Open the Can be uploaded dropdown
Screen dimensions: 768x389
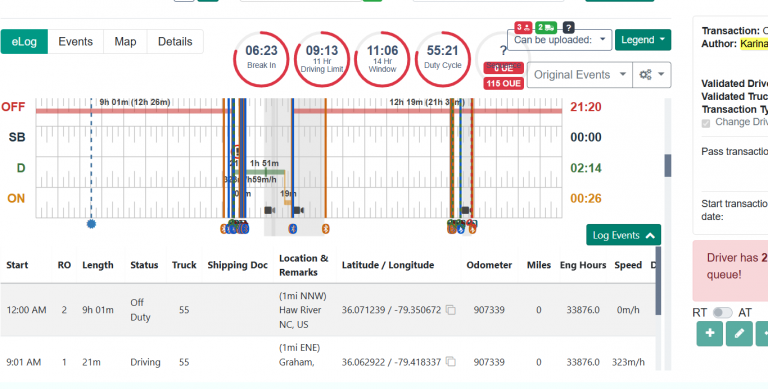559,40
